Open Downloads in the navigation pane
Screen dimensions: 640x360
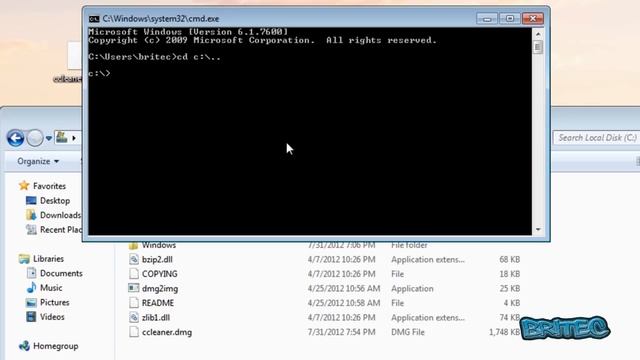(60, 215)
